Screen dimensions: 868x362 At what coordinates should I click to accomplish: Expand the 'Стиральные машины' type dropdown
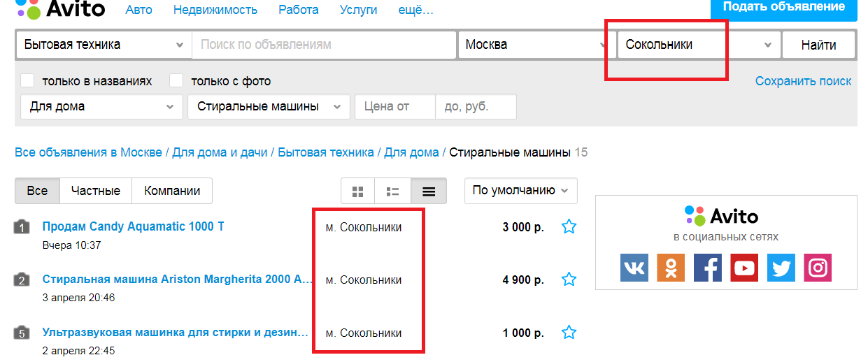(269, 107)
